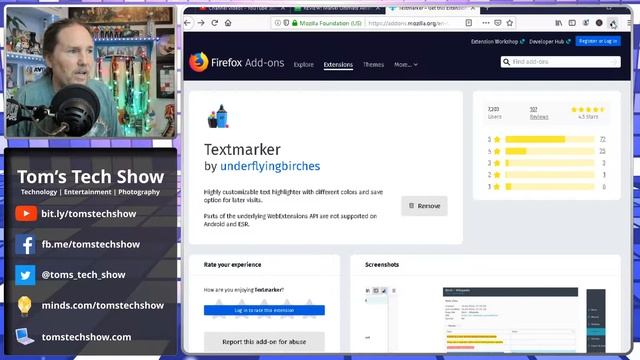Open a new browser tab with plus button

point(487,9)
